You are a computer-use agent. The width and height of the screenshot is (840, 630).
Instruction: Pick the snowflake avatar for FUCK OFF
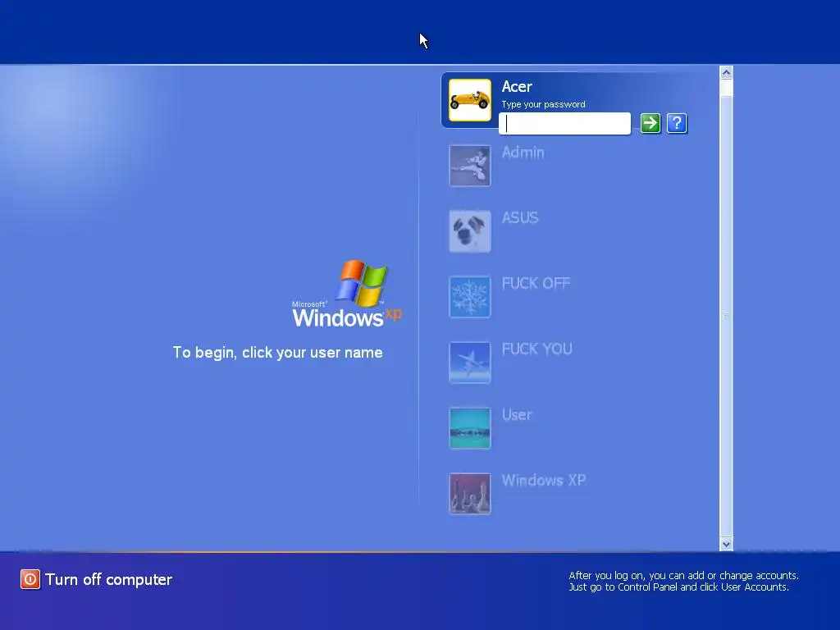point(470,297)
